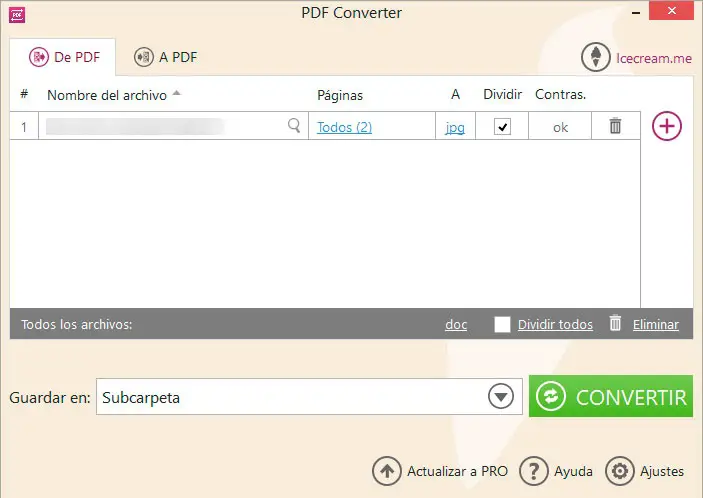
Task: Switch to the De PDF tab
Action: [63, 57]
